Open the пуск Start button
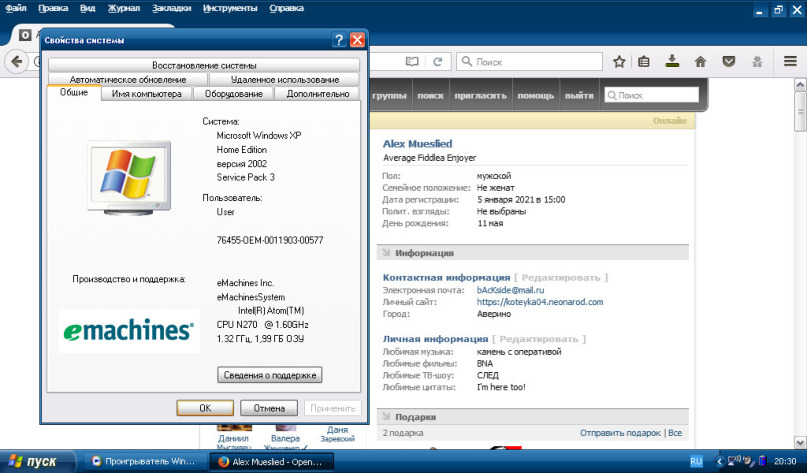This screenshot has width=807, height=473. click(36, 461)
